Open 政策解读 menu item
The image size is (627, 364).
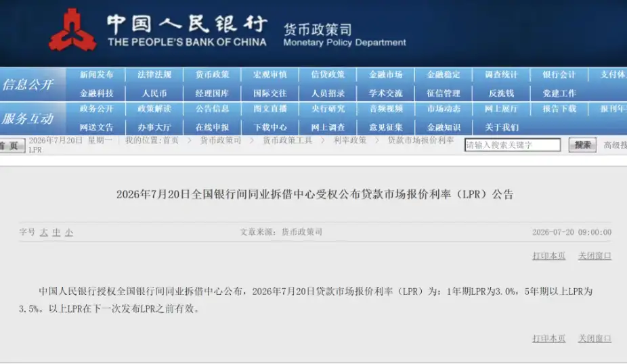[154, 109]
